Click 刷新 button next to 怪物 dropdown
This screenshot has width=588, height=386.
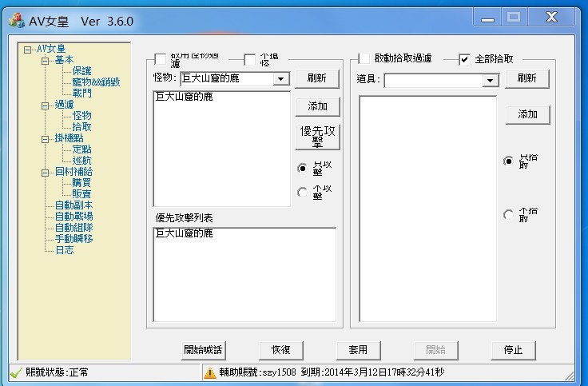[317, 78]
